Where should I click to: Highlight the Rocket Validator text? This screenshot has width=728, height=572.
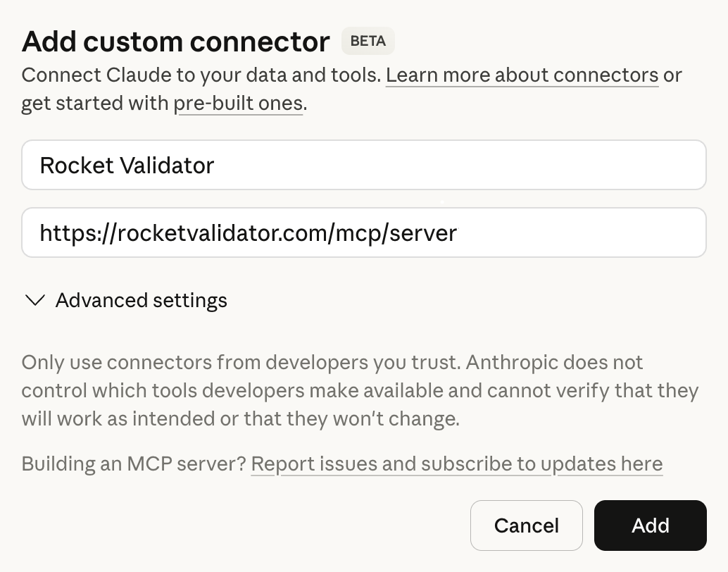tap(126, 165)
